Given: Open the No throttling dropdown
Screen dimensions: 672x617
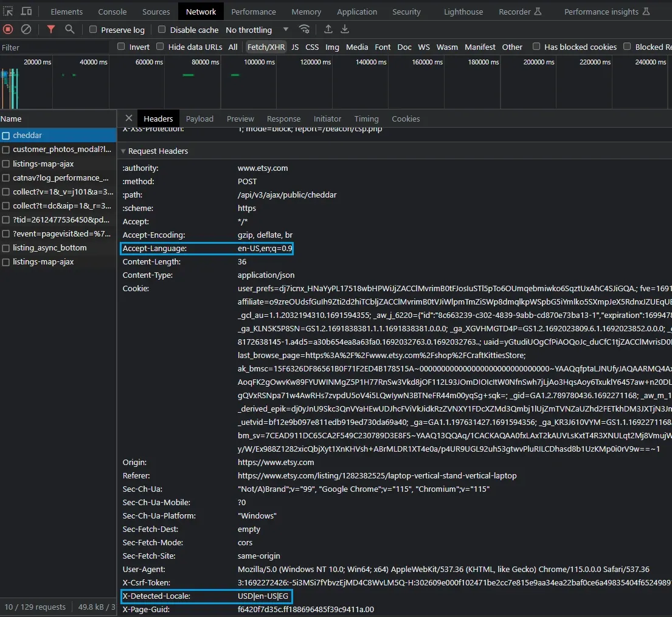Looking at the screenshot, I should [x=257, y=30].
